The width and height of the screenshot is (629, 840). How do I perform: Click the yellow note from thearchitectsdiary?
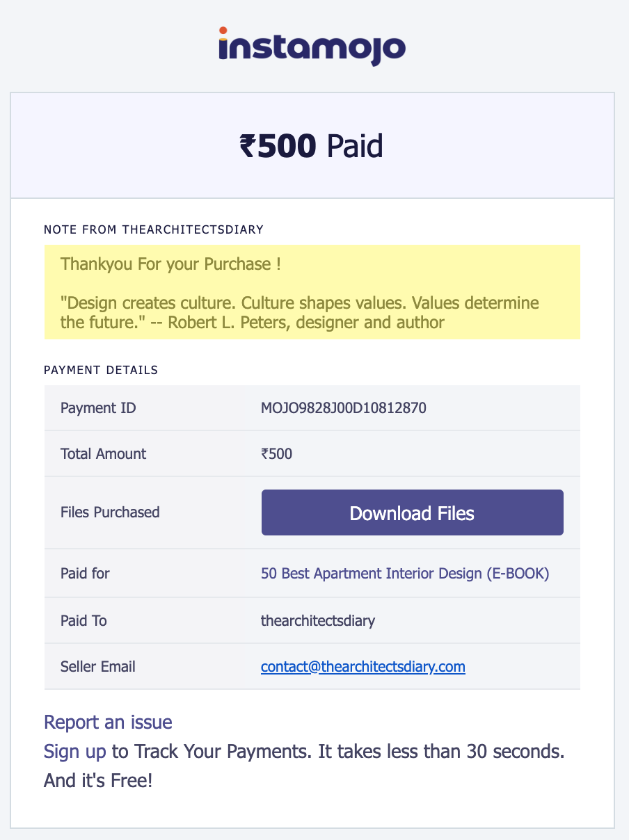[x=312, y=292]
